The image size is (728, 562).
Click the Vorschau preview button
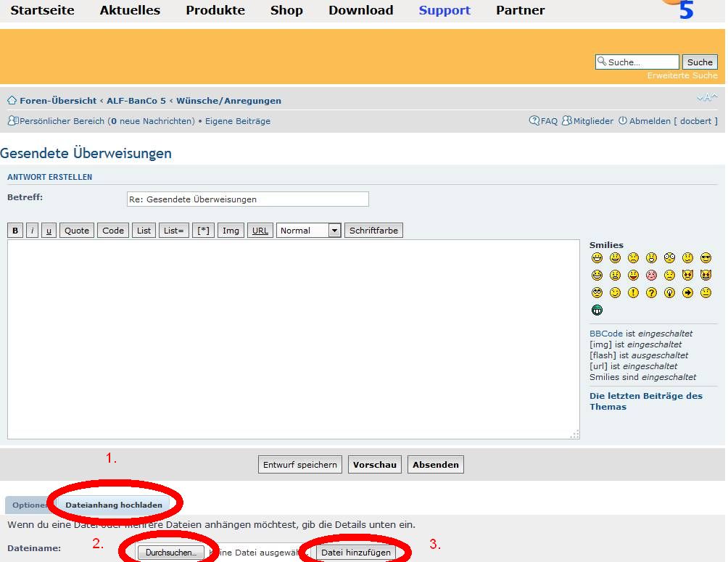tap(375, 464)
